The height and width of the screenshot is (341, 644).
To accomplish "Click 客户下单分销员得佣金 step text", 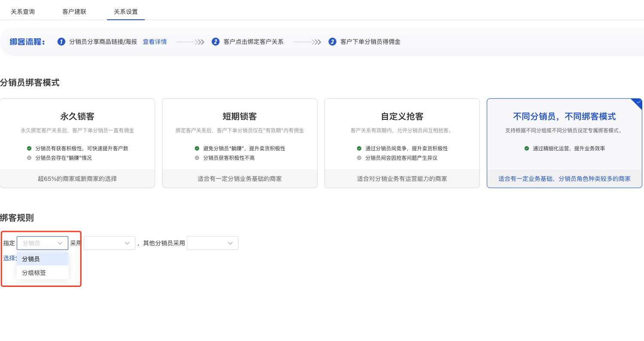I will pos(370,42).
